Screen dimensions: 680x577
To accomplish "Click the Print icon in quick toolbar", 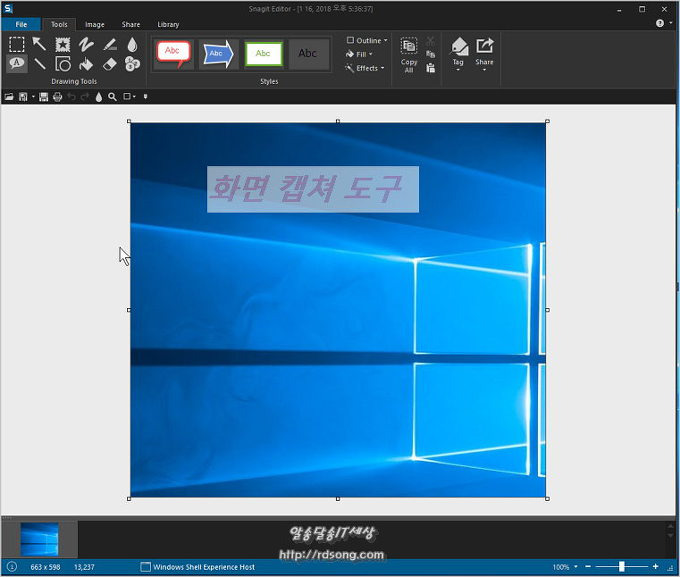I will point(57,97).
